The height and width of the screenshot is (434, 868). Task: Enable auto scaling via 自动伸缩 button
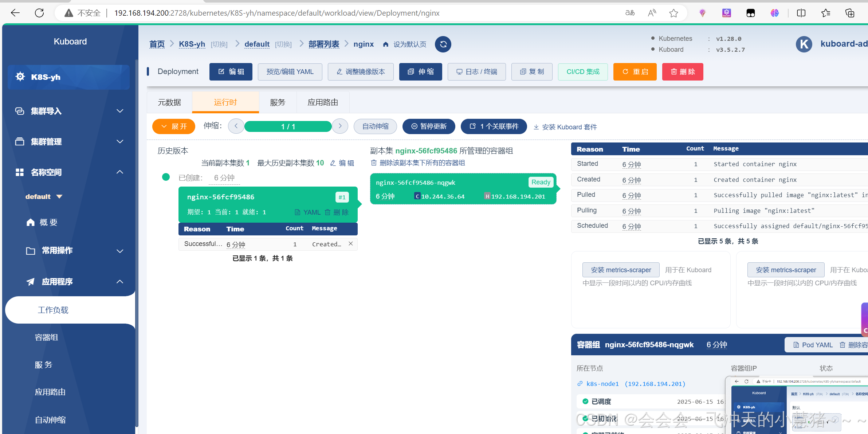(x=375, y=126)
